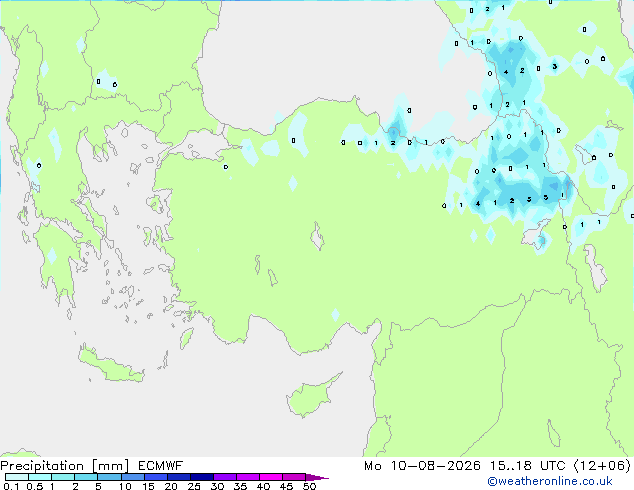Screen dimensions: 634x490
Task: Select the legend swatch between 0.5 and 1
Action: (x=40, y=477)
